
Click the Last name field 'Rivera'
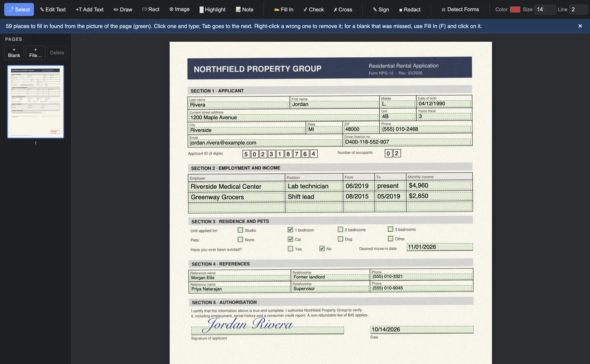(239, 105)
